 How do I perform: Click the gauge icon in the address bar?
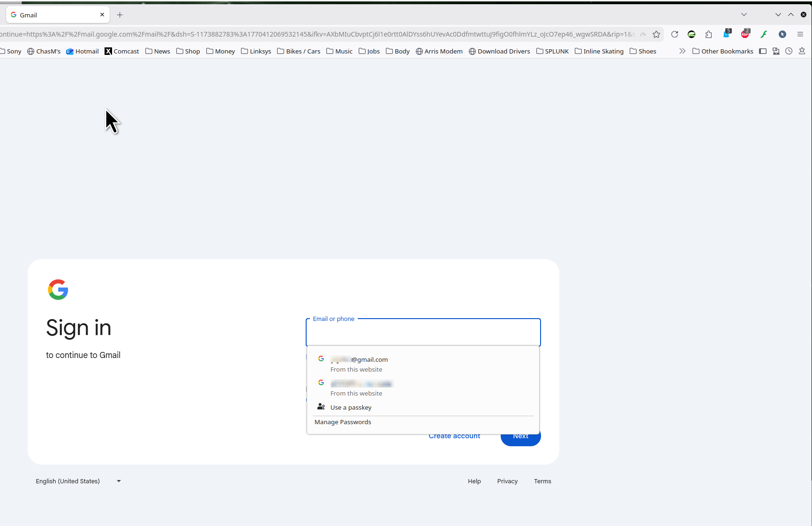click(x=643, y=34)
